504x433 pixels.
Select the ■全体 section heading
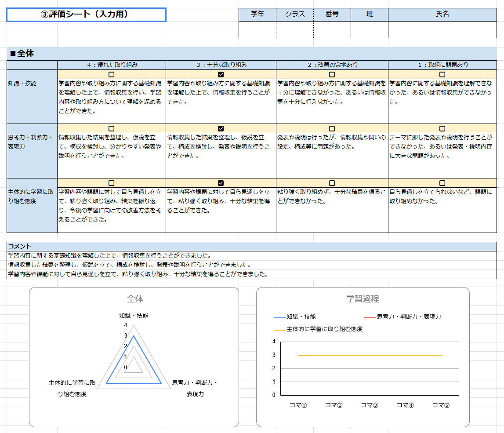pyautogui.click(x=252, y=53)
